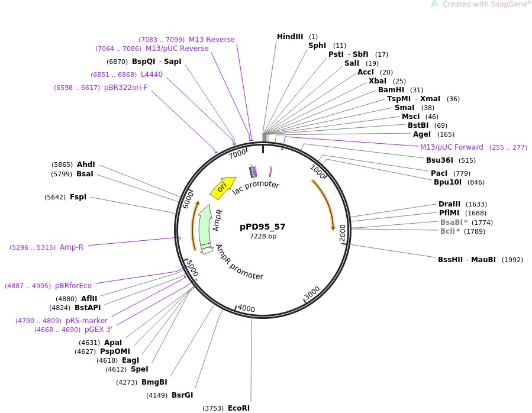Click the Amp-R primer label
This screenshot has width=532, height=413.
coord(71,247)
